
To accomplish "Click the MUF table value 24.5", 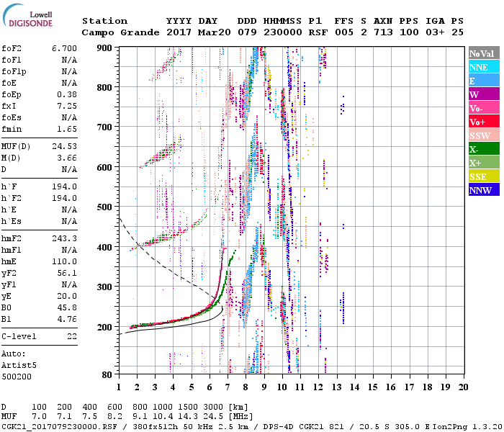I will click(213, 417).
